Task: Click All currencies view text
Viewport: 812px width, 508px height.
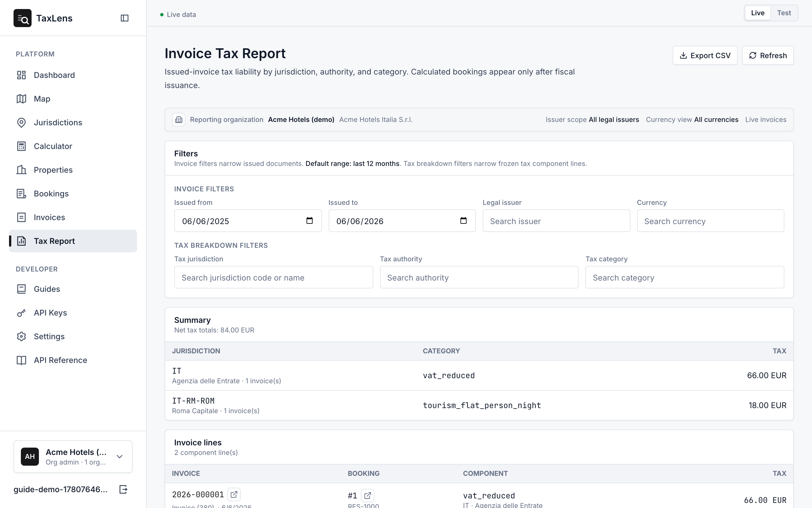Action: point(716,120)
